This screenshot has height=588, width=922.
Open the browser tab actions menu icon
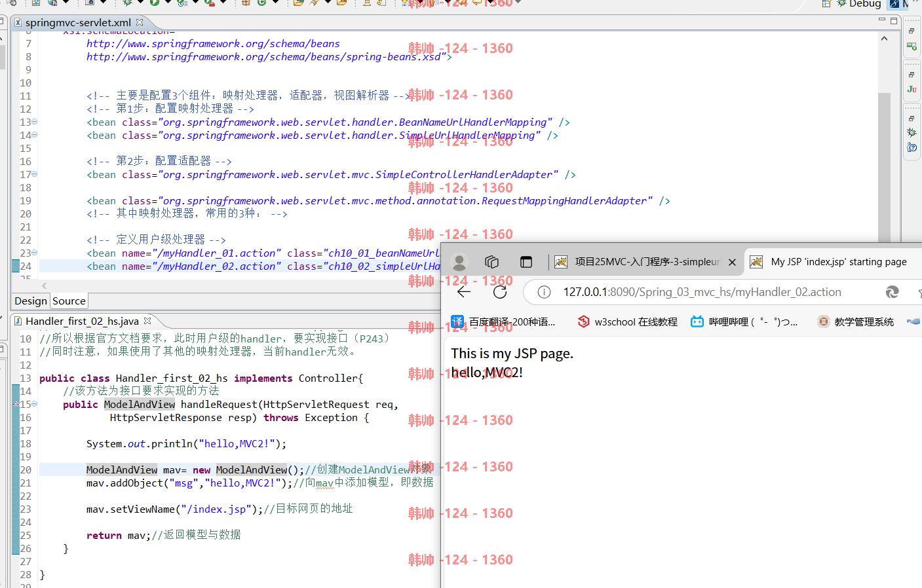click(x=526, y=262)
